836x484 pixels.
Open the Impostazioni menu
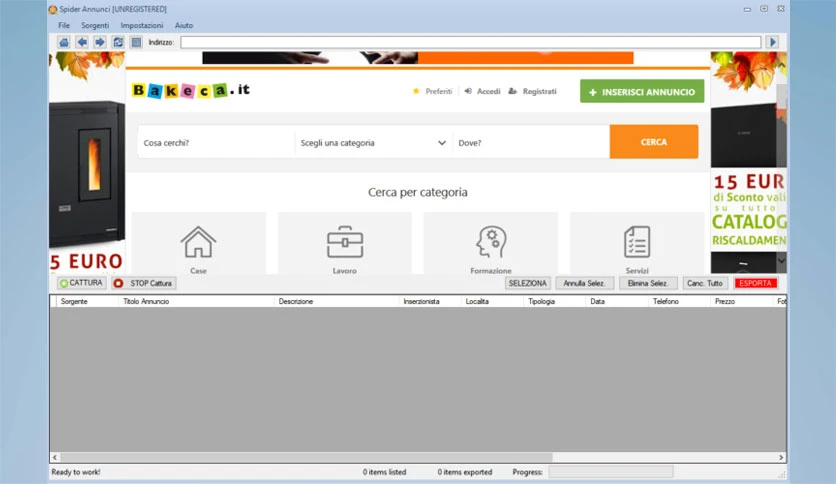pyautogui.click(x=142, y=25)
